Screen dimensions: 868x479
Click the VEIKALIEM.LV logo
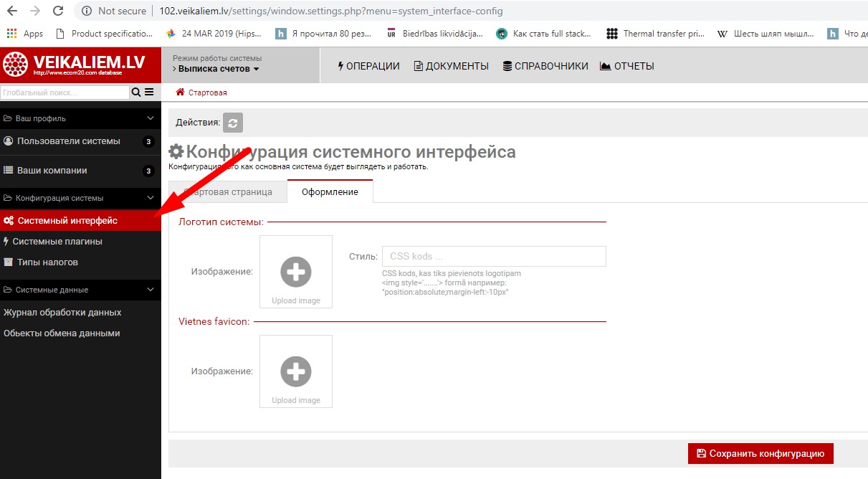tap(80, 65)
